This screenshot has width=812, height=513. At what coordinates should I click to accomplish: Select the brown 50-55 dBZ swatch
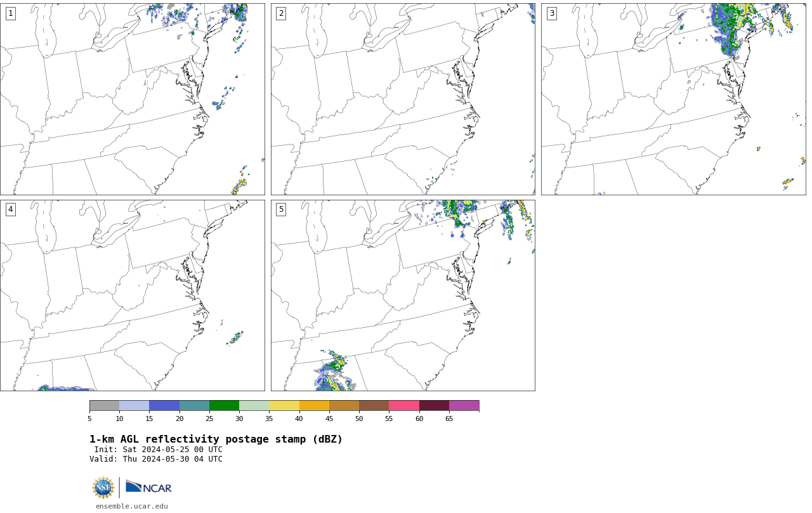click(374, 406)
